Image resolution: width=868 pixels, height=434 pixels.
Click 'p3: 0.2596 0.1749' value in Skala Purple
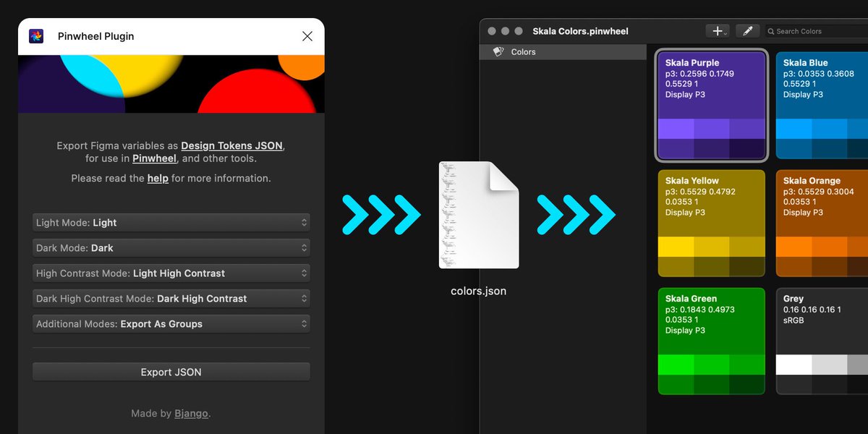[699, 74]
